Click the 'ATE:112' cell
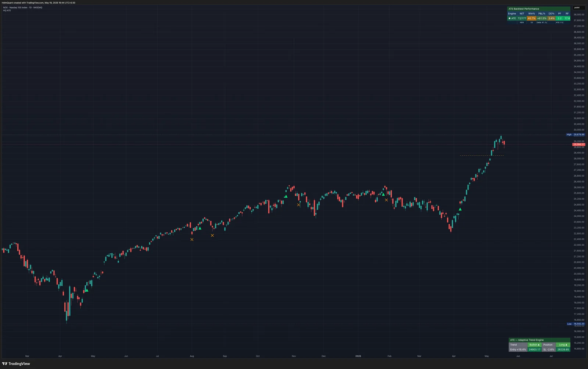Screen dimensions: 588x369 point(559,22)
